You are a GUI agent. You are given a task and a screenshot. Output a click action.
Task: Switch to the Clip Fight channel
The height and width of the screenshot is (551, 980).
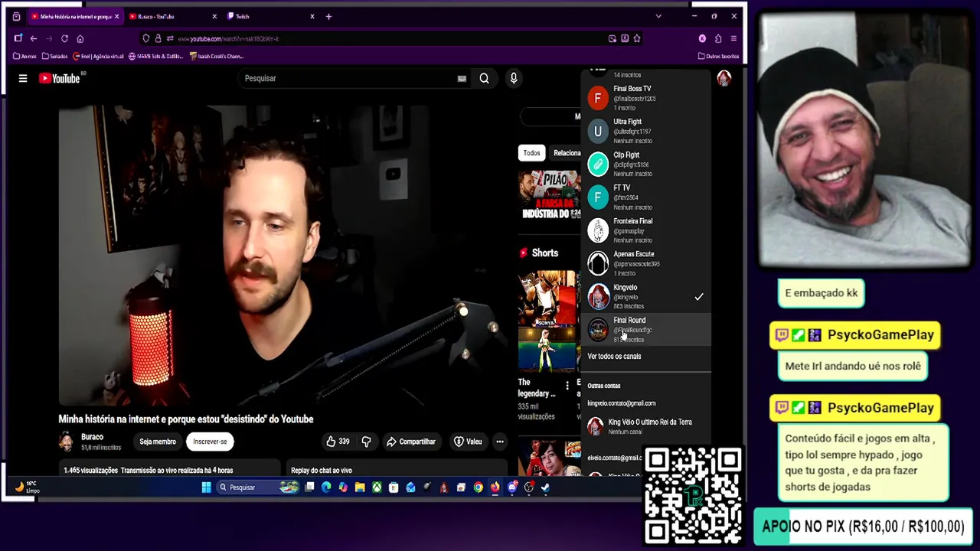click(x=645, y=164)
